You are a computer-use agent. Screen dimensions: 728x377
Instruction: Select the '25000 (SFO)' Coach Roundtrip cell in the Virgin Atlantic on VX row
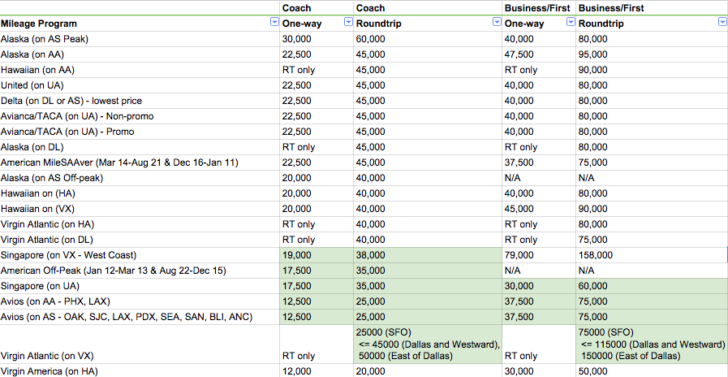tap(428, 344)
